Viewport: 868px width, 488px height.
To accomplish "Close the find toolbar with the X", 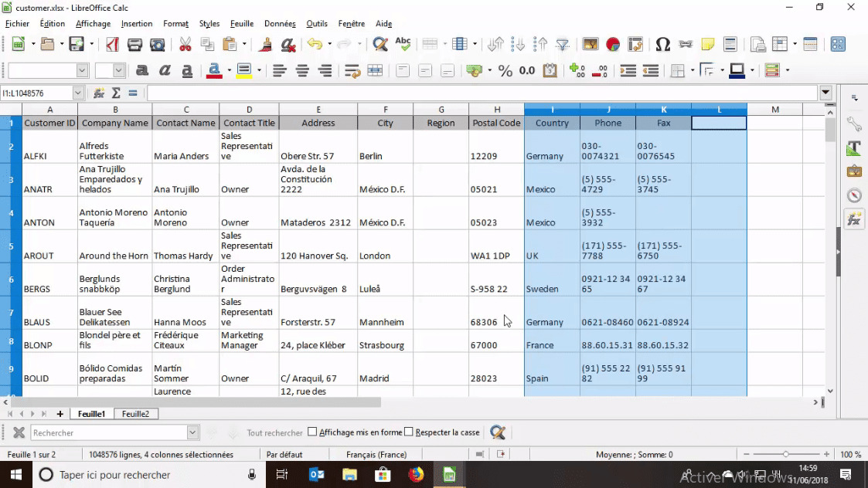I will point(19,432).
